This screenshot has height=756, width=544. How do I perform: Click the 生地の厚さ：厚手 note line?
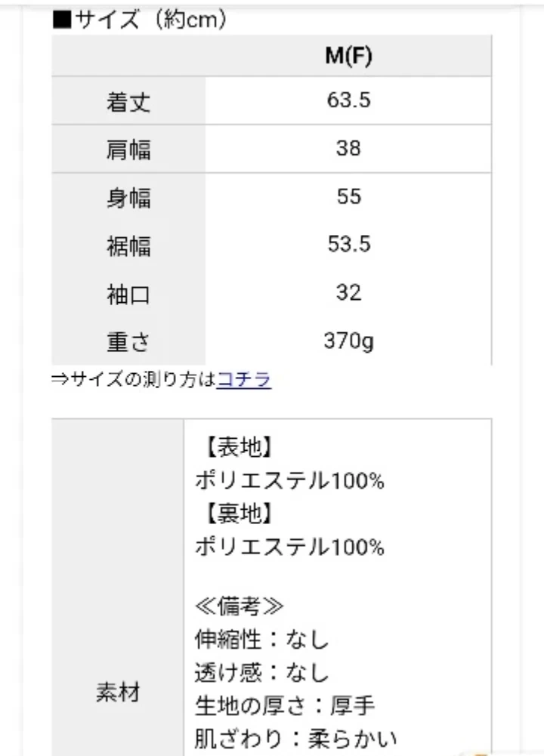click(x=285, y=705)
